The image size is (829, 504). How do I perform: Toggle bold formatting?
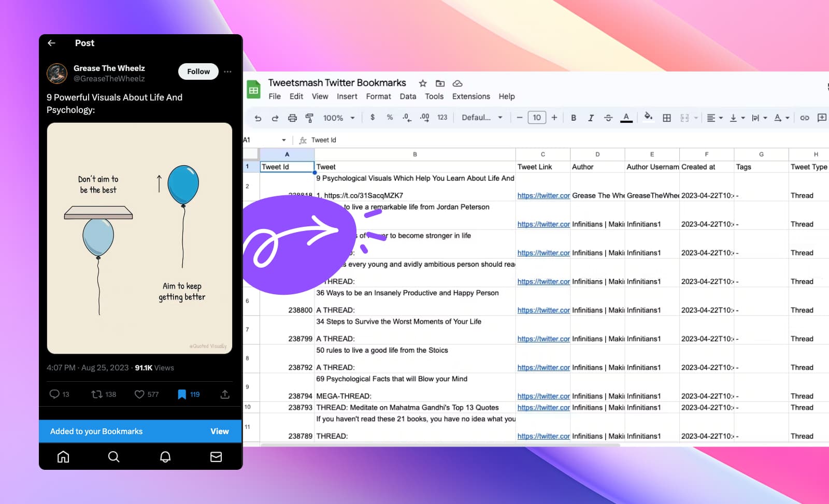(574, 118)
